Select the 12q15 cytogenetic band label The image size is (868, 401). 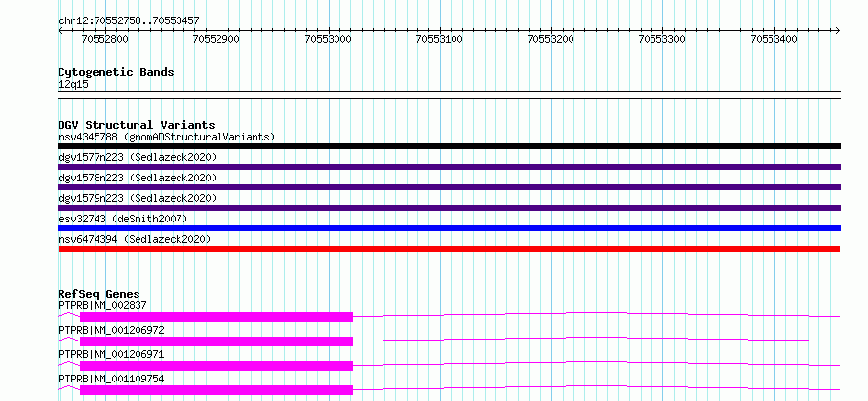73,84
